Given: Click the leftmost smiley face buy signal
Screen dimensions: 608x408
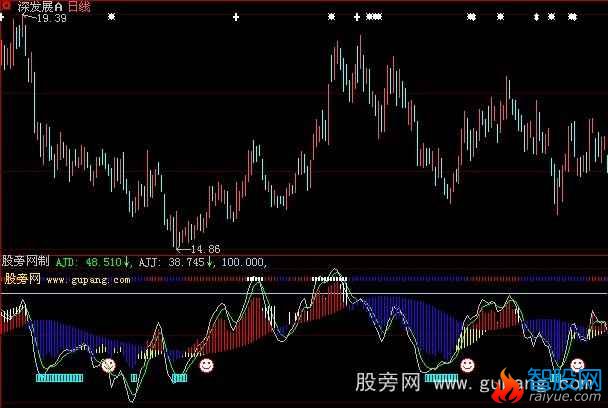Looking at the screenshot, I should click(108, 365).
